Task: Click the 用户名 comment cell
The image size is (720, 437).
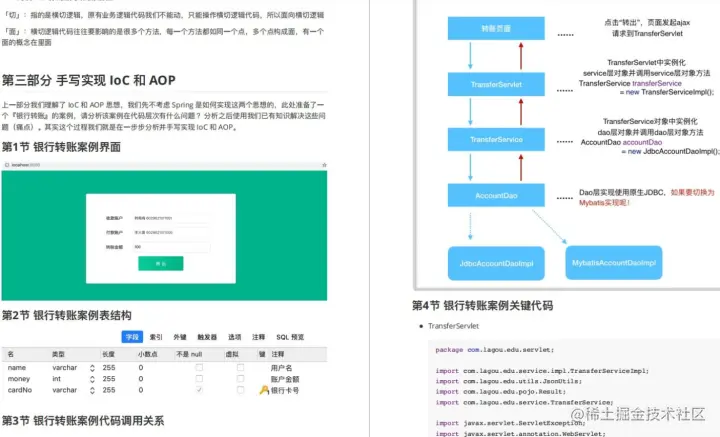Action: 281,368
